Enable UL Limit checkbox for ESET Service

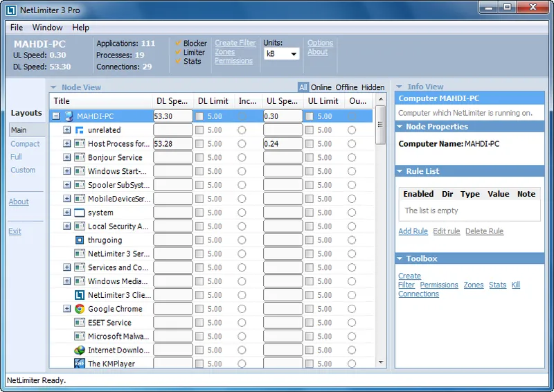click(310, 322)
